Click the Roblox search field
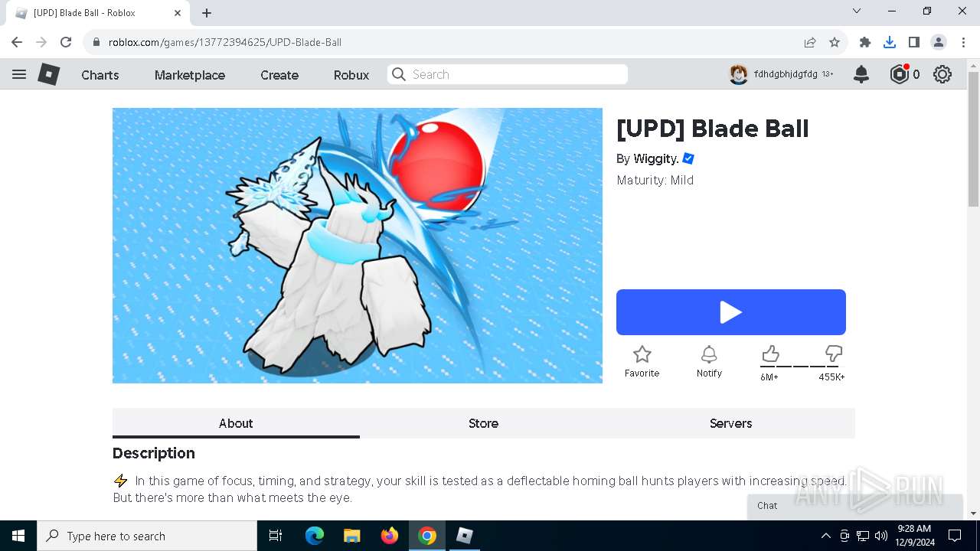Image resolution: width=980 pixels, height=551 pixels. coord(508,74)
